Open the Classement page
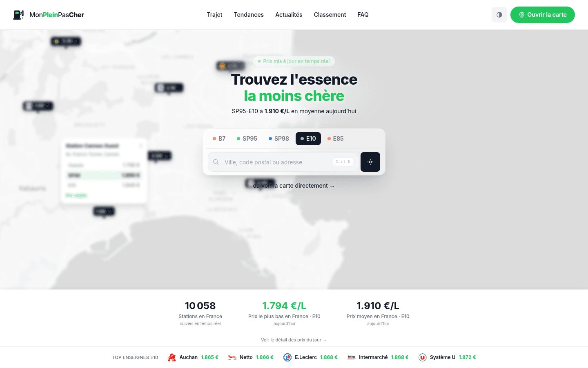 pos(330,15)
